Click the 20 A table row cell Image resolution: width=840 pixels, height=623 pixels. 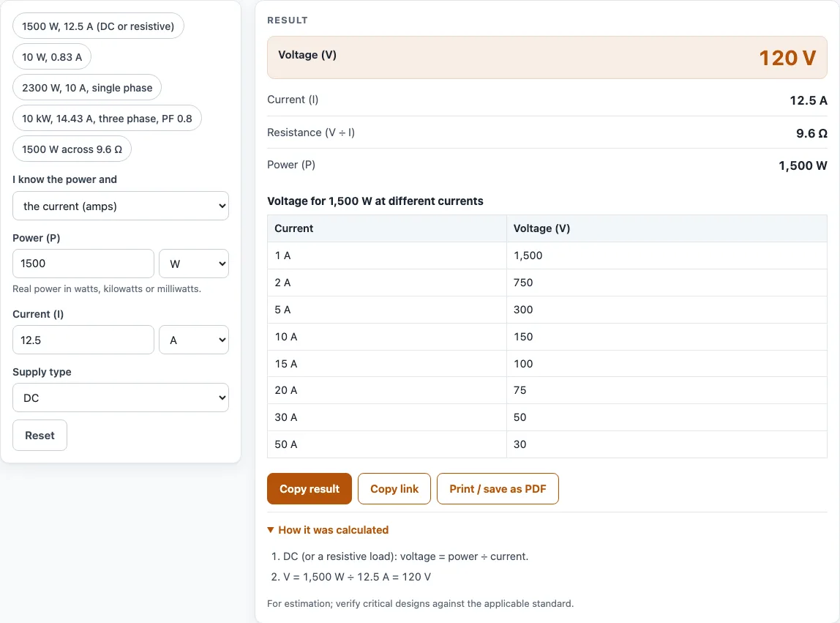tap(387, 390)
